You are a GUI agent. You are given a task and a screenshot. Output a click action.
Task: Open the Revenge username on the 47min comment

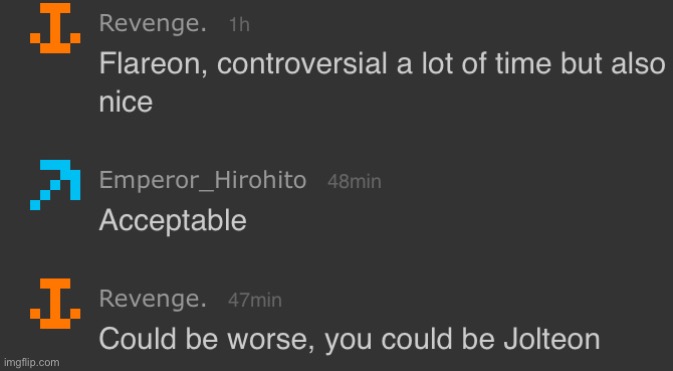(152, 298)
